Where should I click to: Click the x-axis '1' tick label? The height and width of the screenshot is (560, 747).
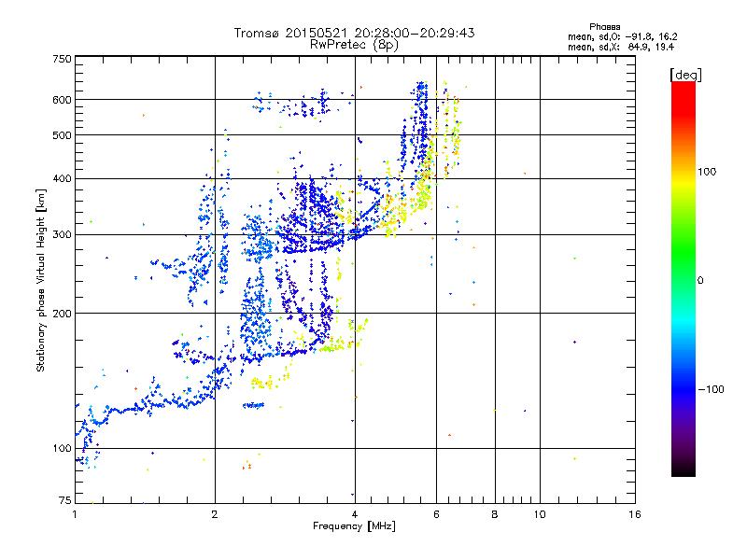[75, 514]
